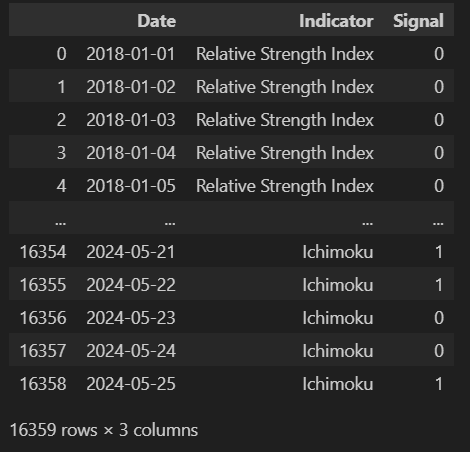
Task: Click the ellipsis in Indicator column
Action: pyautogui.click(x=367, y=223)
